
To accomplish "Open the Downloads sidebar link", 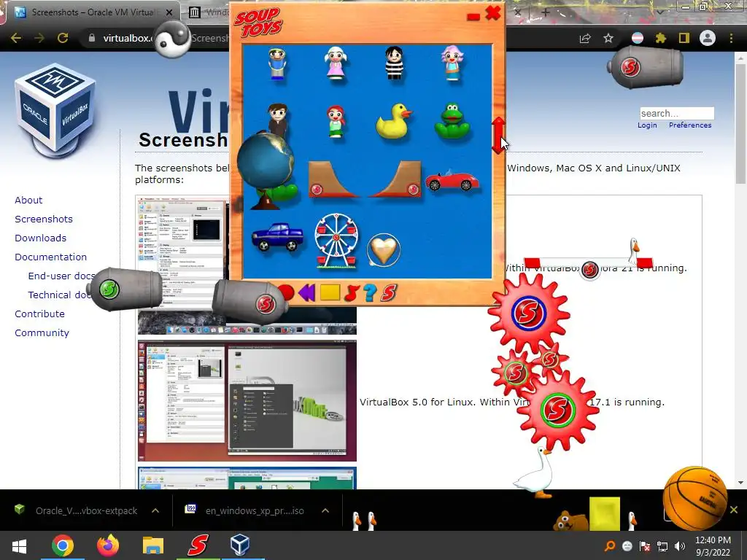I will pyautogui.click(x=41, y=238).
